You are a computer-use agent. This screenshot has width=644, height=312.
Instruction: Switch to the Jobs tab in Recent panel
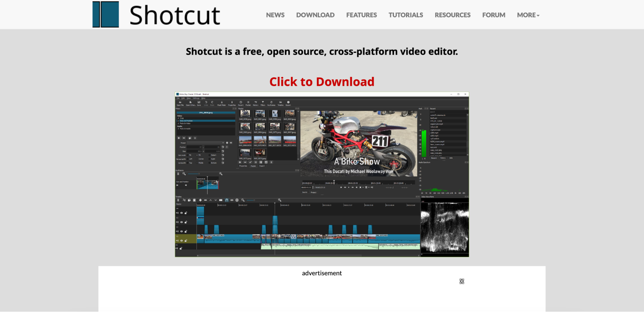pos(451,158)
